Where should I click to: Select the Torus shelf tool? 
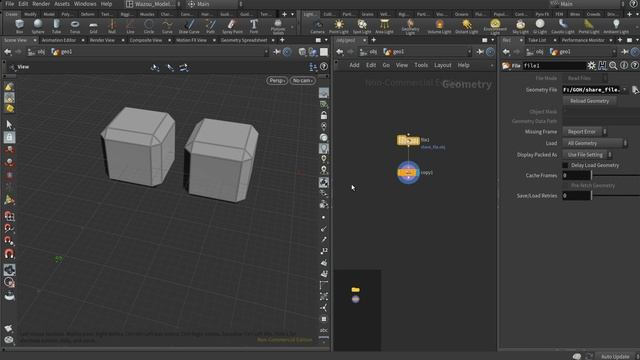(75, 26)
